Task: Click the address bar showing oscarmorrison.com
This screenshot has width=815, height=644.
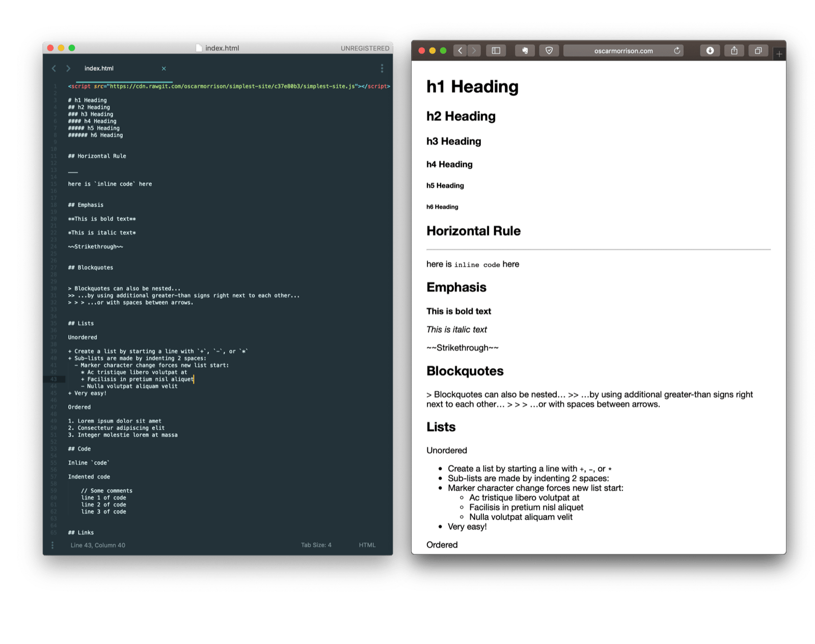Action: [623, 50]
